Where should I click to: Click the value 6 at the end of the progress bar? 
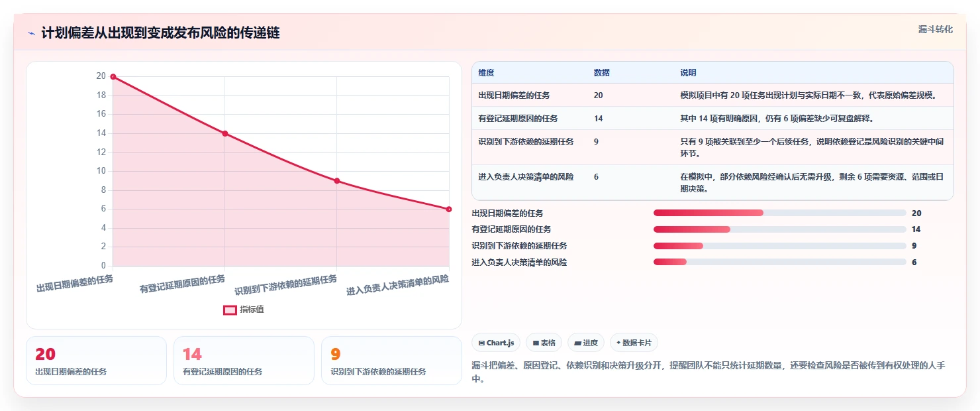pyautogui.click(x=914, y=263)
